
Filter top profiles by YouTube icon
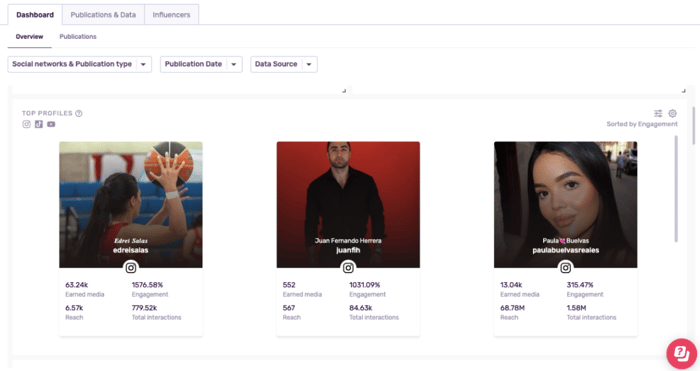(51, 124)
